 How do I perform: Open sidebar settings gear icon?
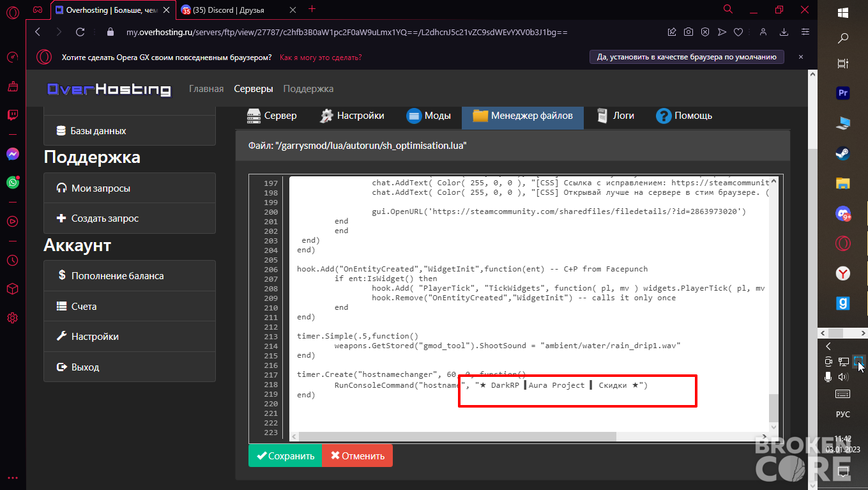(x=13, y=318)
